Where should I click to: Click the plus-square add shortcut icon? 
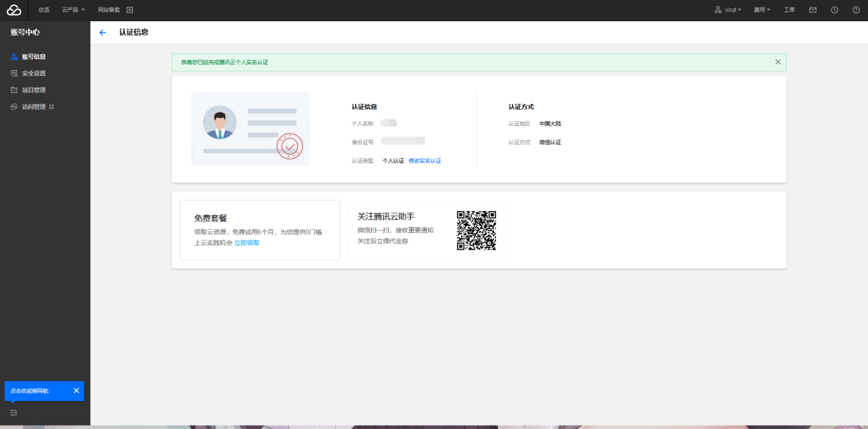130,10
